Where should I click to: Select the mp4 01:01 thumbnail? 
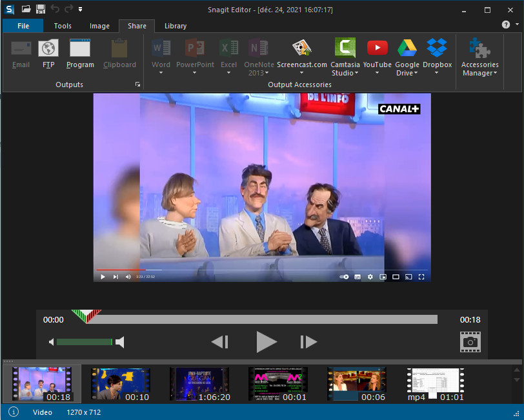tap(436, 384)
